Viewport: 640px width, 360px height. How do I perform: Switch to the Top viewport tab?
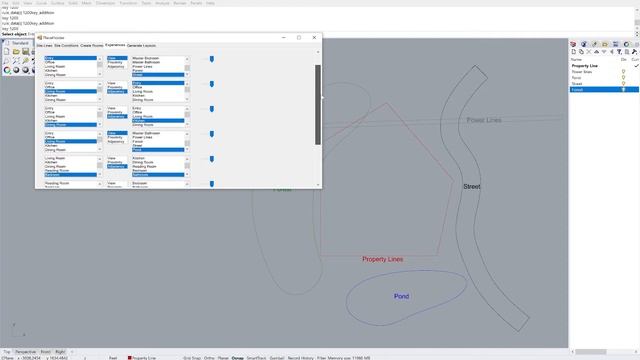pyautogui.click(x=7, y=351)
